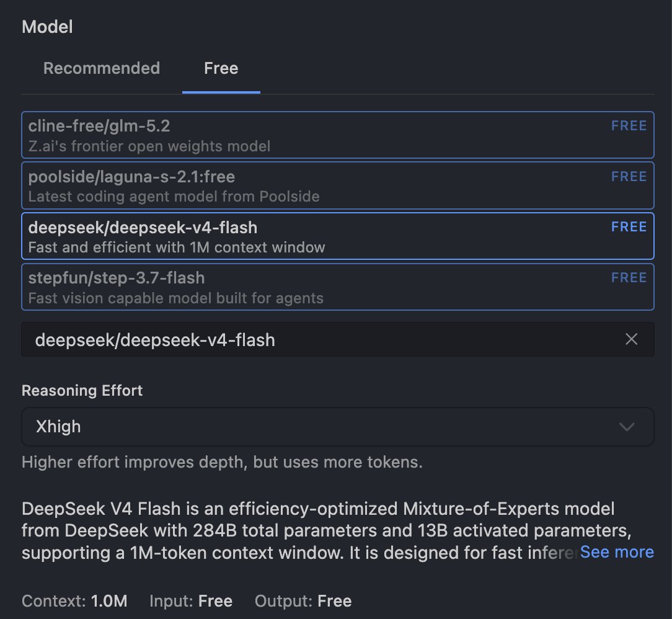Image resolution: width=672 pixels, height=619 pixels.
Task: Choose the stepfun/step-3.7-flash model
Action: click(338, 287)
